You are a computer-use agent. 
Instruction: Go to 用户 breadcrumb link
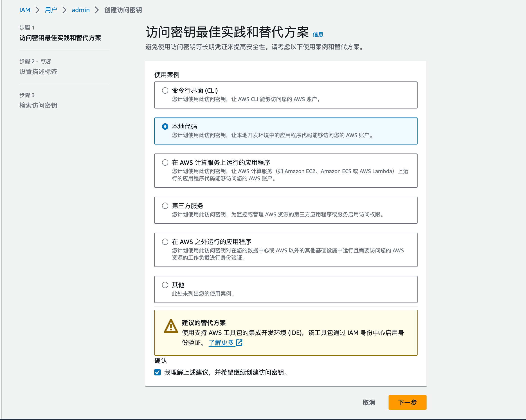click(x=51, y=10)
